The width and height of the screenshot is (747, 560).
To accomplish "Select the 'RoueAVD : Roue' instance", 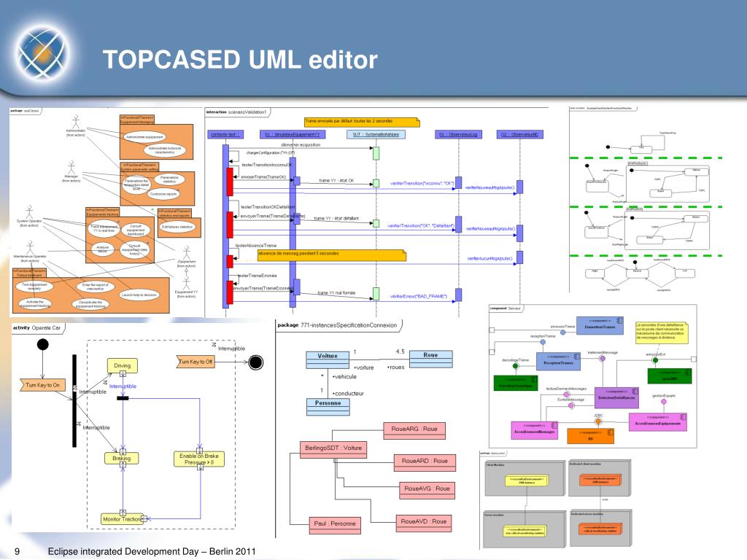I will click(424, 523).
